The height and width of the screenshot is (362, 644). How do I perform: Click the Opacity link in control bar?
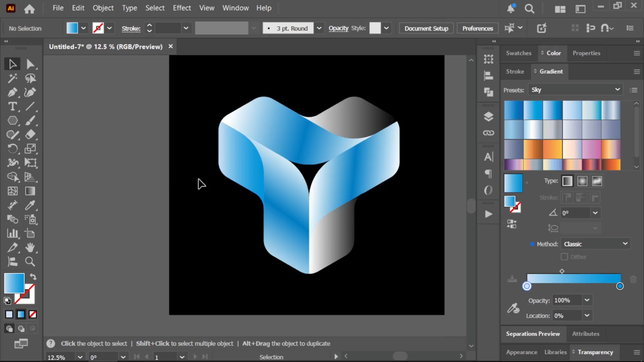pos(338,28)
